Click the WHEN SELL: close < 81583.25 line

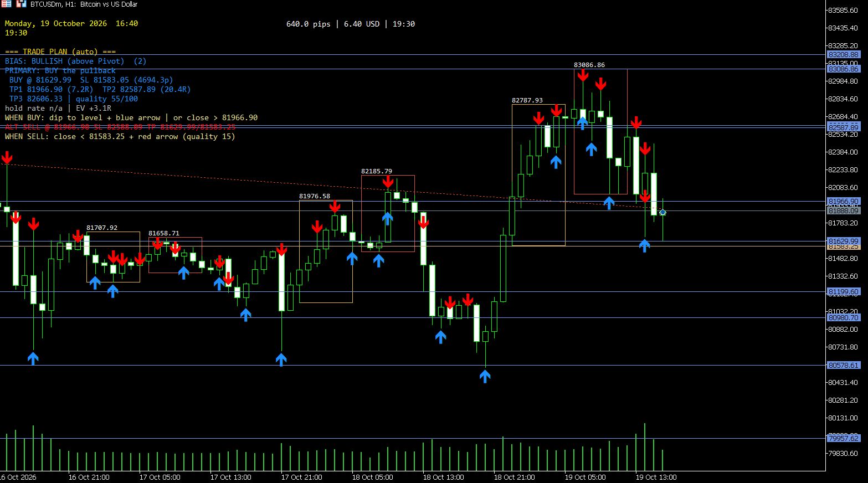click(x=120, y=136)
